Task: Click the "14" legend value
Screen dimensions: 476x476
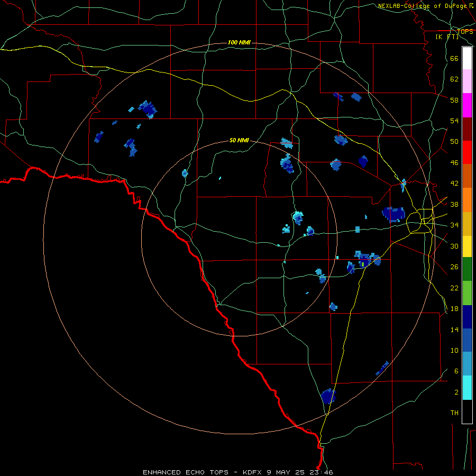Action: point(454,329)
